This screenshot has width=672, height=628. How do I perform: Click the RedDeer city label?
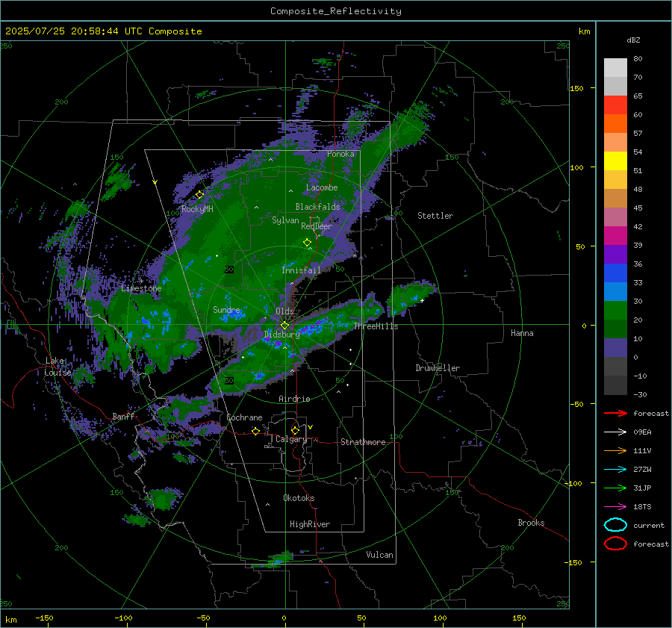(317, 226)
